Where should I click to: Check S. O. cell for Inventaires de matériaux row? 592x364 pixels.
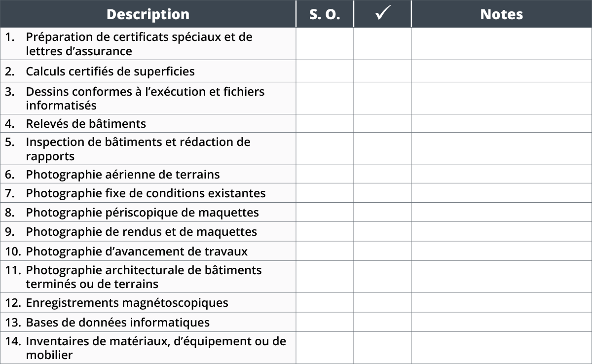(x=325, y=348)
